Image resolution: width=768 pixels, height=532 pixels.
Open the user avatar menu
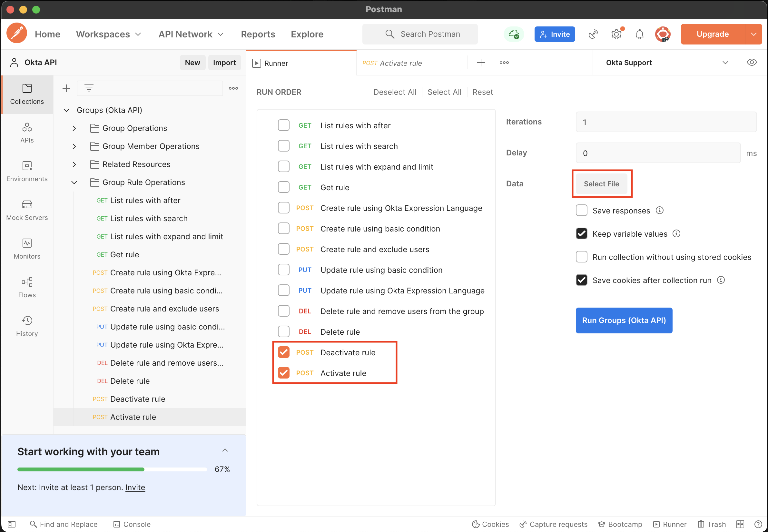pos(663,34)
